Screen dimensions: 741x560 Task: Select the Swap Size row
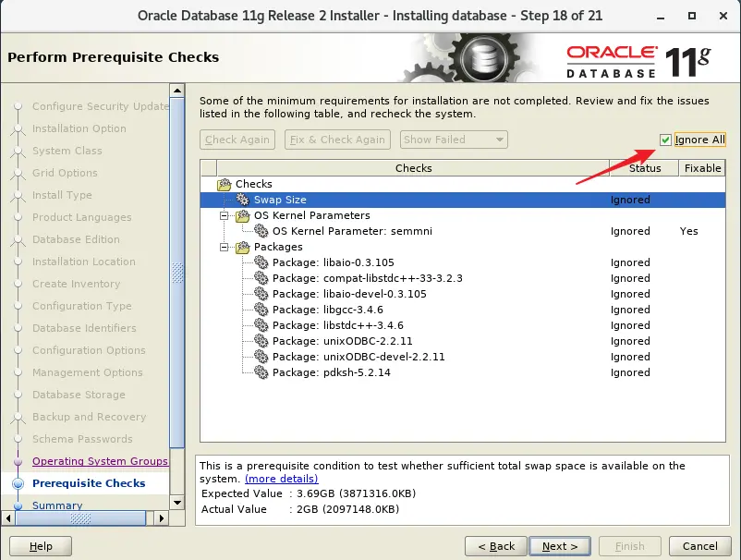click(x=463, y=200)
